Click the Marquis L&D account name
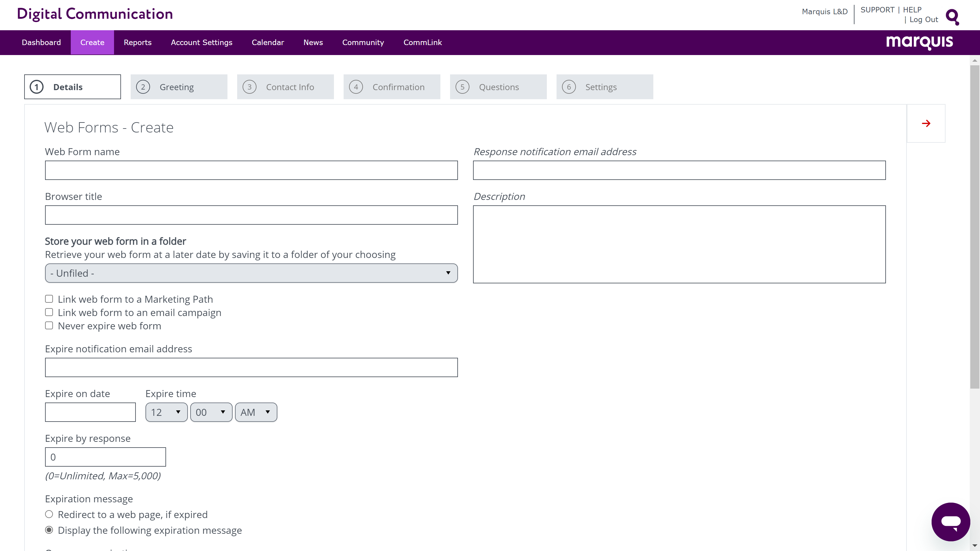980x551 pixels. click(x=825, y=11)
